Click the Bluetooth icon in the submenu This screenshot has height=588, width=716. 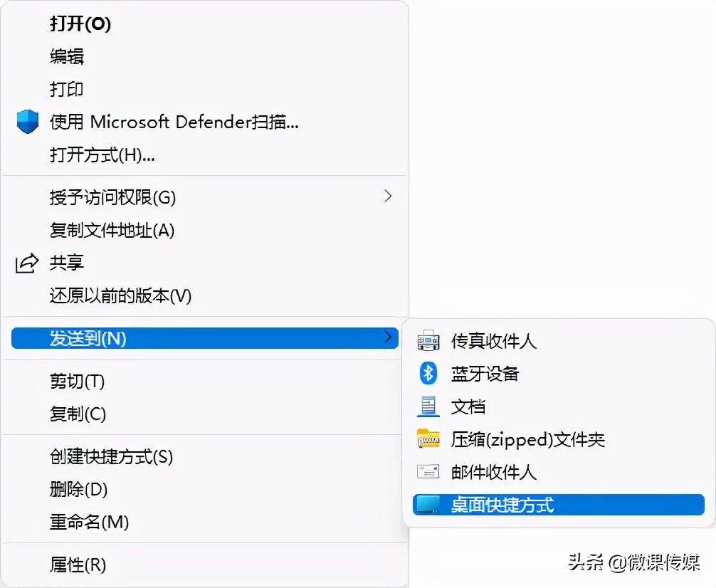coord(428,373)
